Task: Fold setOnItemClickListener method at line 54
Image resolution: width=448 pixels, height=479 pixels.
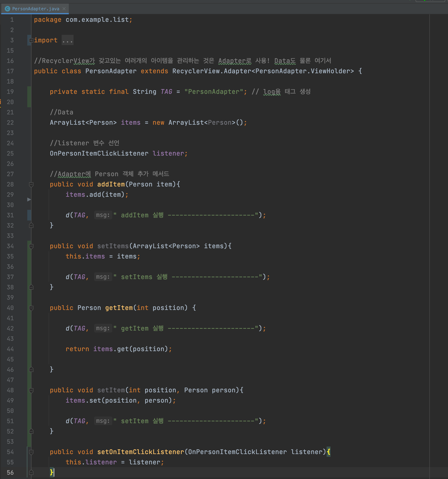Action: click(31, 452)
